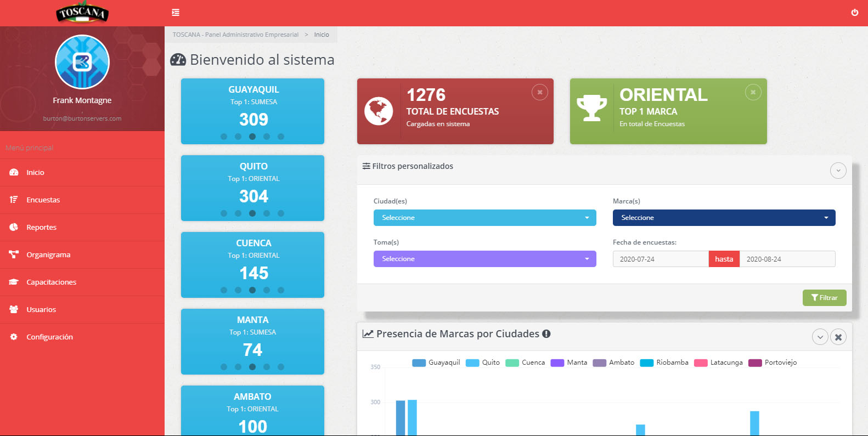The height and width of the screenshot is (436, 868).
Task: Toggle Portoviejo legend entry in chart
Action: 773,363
